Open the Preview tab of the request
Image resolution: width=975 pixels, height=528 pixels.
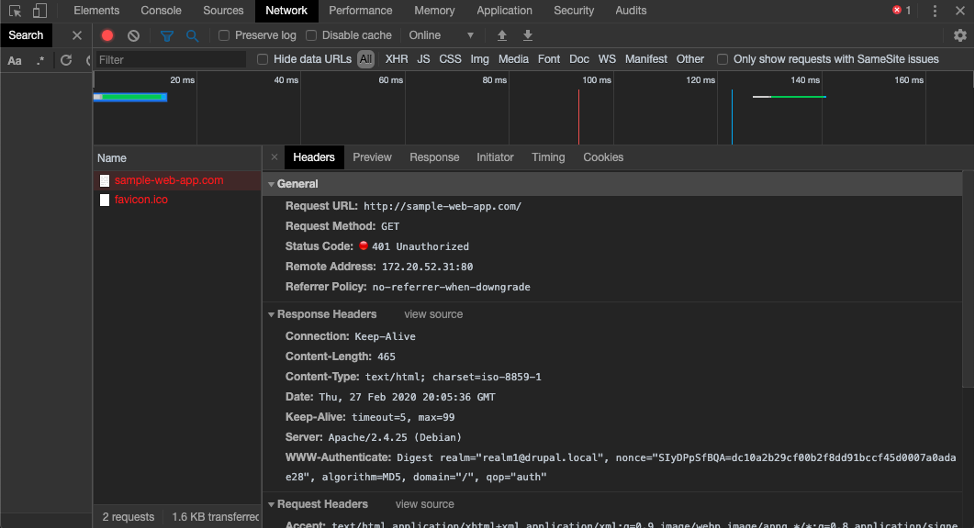tap(372, 157)
